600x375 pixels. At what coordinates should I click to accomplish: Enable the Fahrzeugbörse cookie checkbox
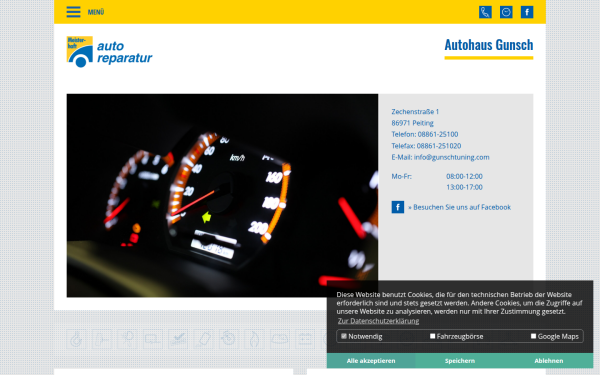point(432,336)
